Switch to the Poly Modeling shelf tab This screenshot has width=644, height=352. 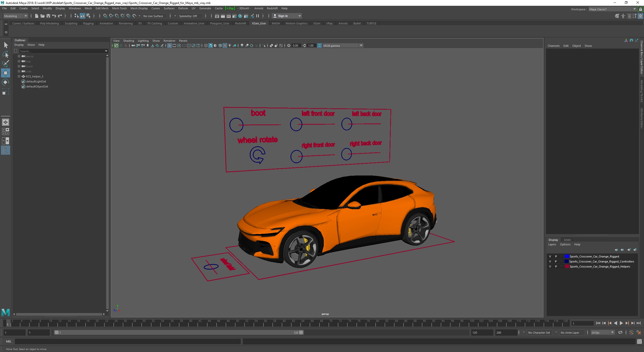[x=49, y=23]
